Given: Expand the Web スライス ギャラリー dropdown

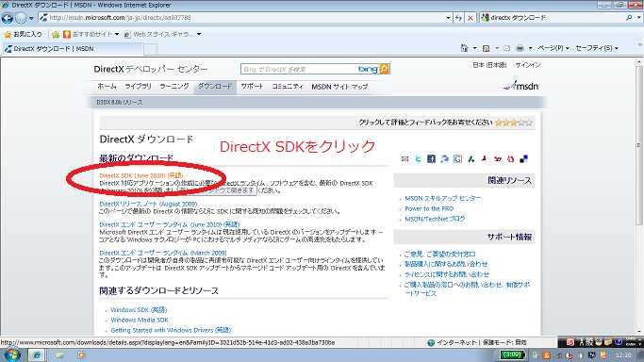Looking at the screenshot, I should point(199,35).
